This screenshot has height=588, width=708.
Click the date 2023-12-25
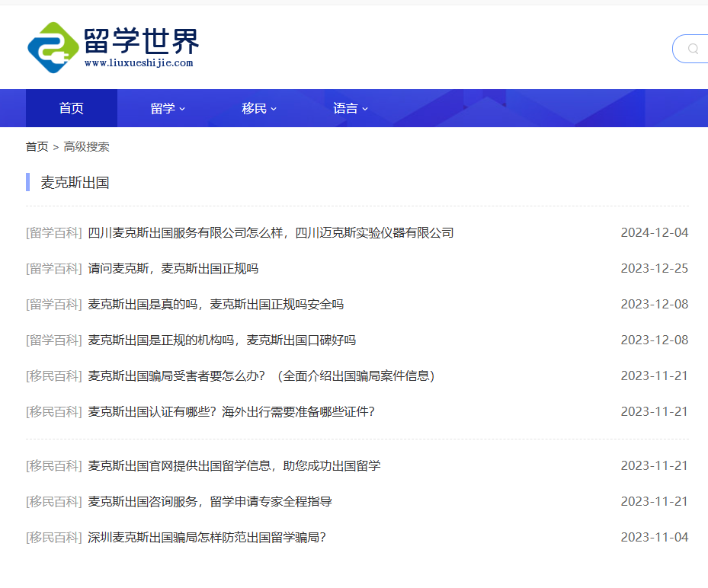[654, 269]
